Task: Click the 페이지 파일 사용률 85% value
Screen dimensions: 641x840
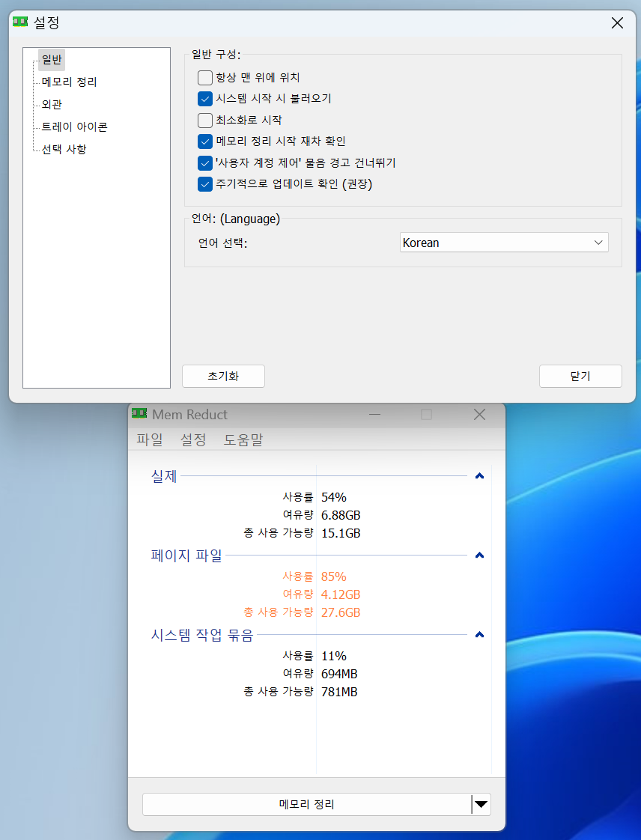Action: 334,576
